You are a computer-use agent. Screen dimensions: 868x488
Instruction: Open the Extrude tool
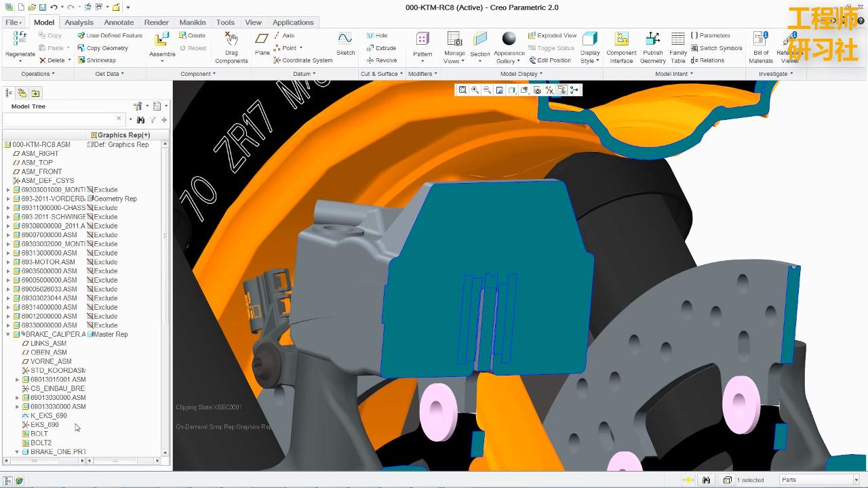(x=382, y=47)
